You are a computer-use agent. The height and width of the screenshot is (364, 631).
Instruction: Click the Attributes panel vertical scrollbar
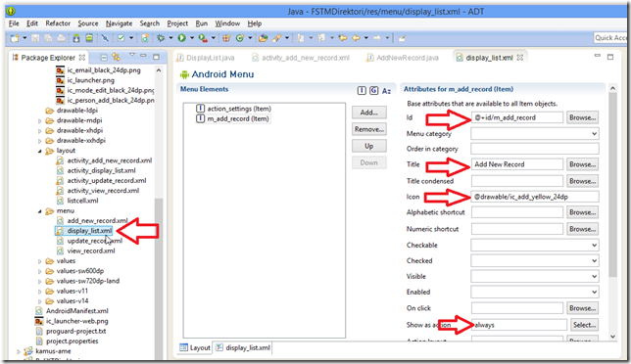tap(612, 185)
